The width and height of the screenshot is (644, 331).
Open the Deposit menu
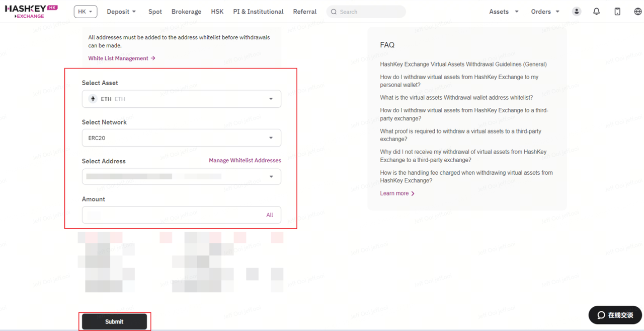click(121, 12)
